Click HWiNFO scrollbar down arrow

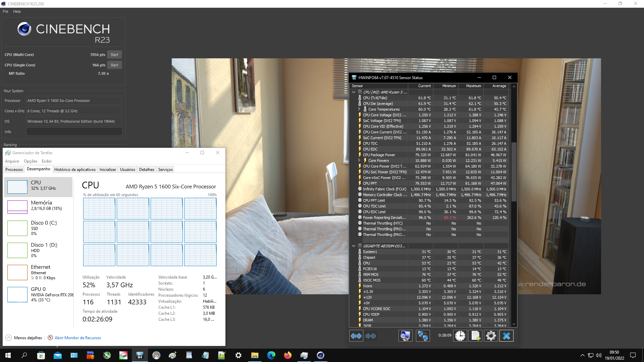click(514, 324)
